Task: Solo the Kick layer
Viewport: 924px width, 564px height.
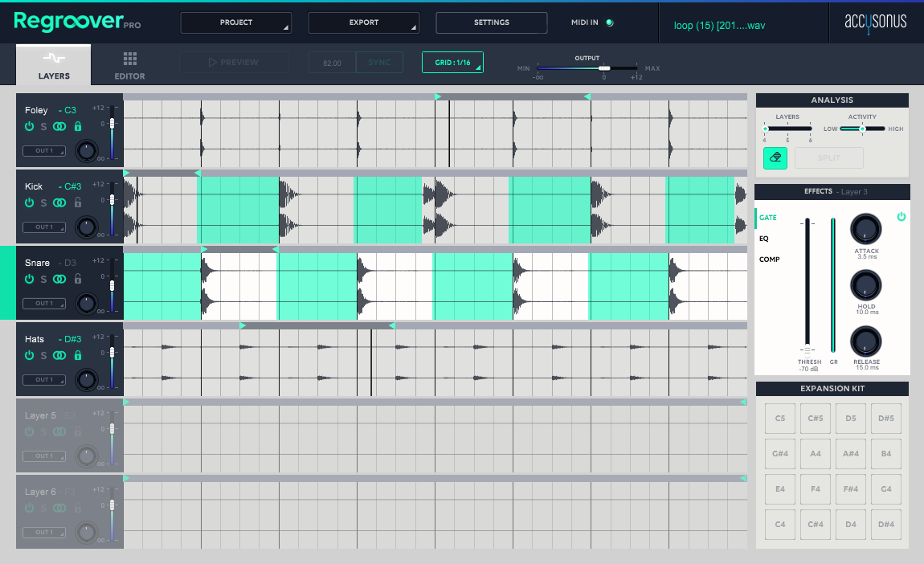Action: pos(43,203)
